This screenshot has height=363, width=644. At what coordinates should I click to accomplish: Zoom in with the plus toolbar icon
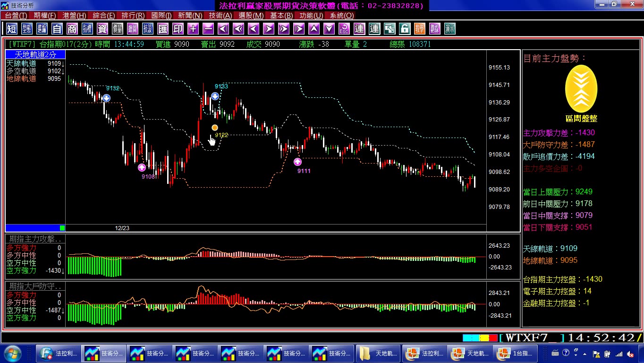click(193, 29)
